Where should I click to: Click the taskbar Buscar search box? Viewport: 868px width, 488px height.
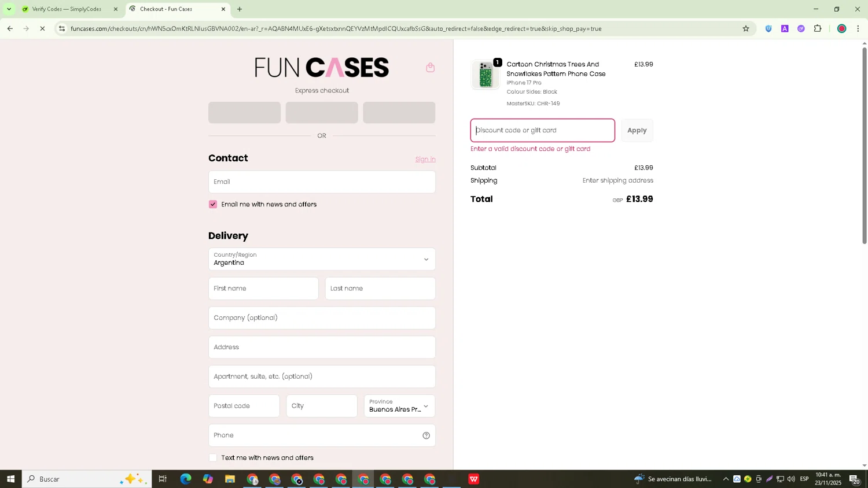(x=87, y=479)
